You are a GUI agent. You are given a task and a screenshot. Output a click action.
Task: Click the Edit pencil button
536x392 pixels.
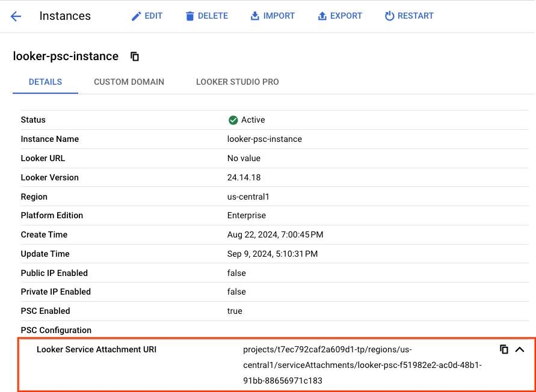click(x=147, y=16)
